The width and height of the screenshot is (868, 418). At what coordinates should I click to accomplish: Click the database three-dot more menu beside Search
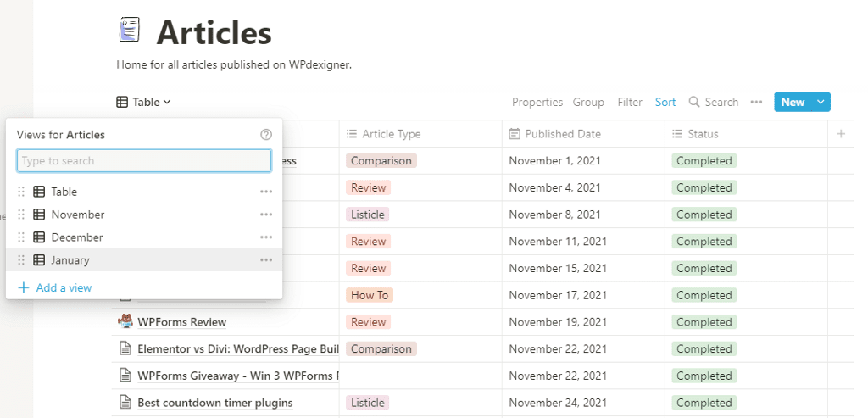[756, 102]
